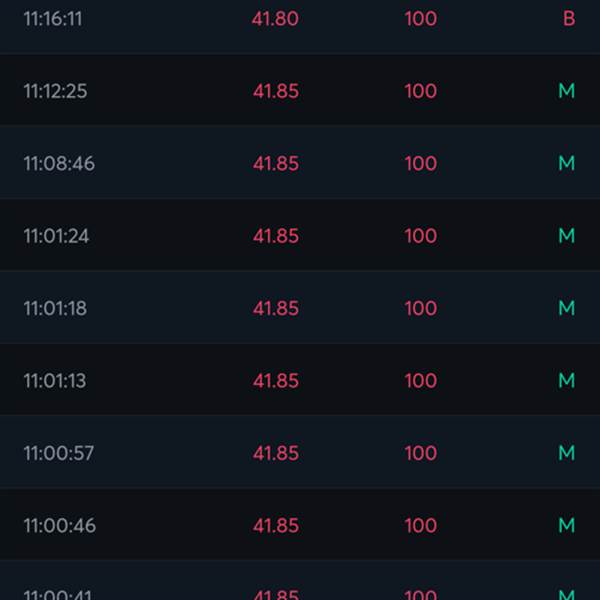Click the 41.80 price at 11:16:11
Screen dimensions: 600x600
coord(275,18)
